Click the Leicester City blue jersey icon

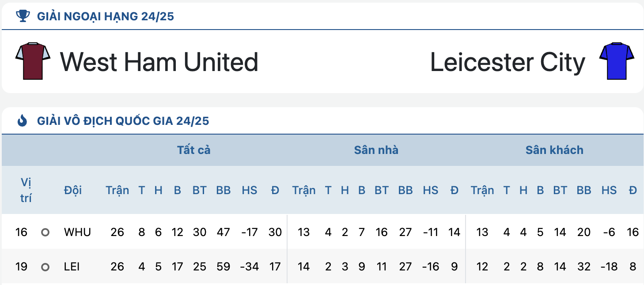617,61
